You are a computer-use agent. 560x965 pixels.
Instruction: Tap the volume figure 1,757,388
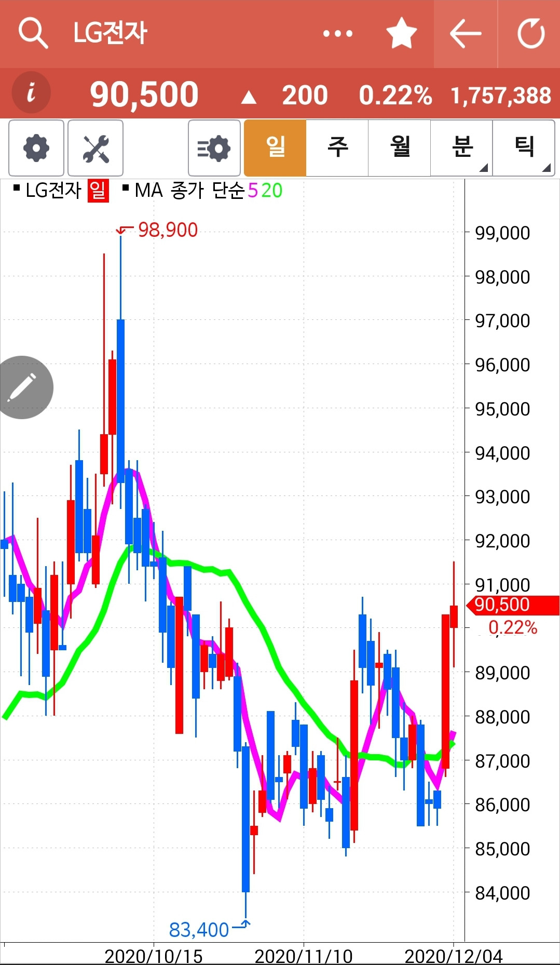[501, 96]
